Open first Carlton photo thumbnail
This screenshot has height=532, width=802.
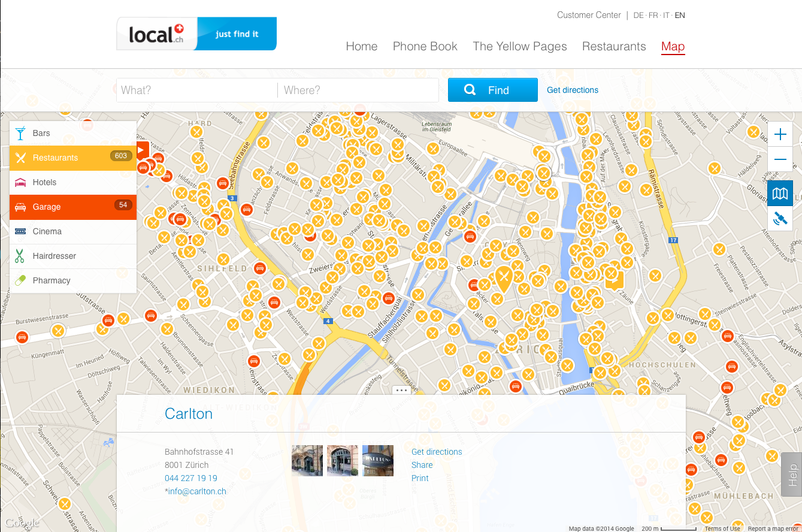307,461
